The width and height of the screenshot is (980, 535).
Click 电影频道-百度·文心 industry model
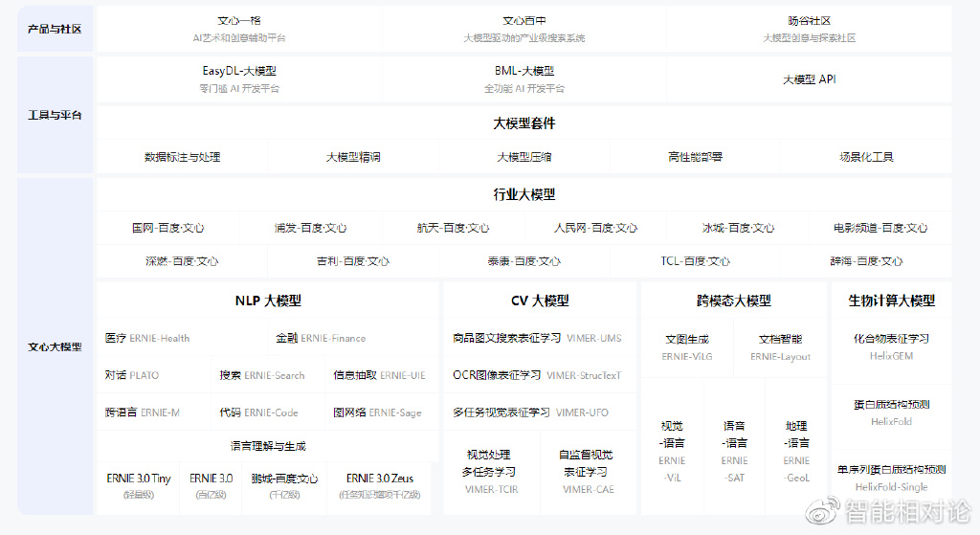point(880,228)
